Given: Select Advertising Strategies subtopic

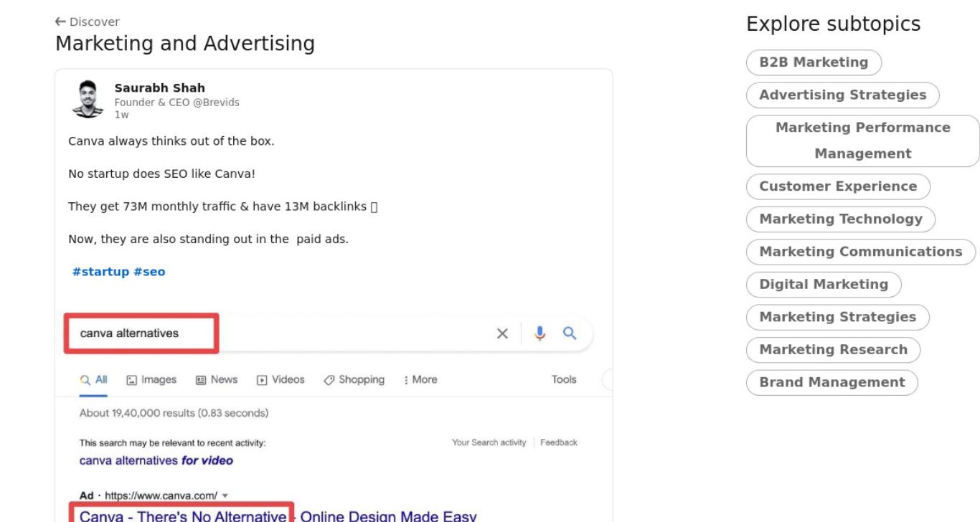Looking at the screenshot, I should (x=843, y=95).
